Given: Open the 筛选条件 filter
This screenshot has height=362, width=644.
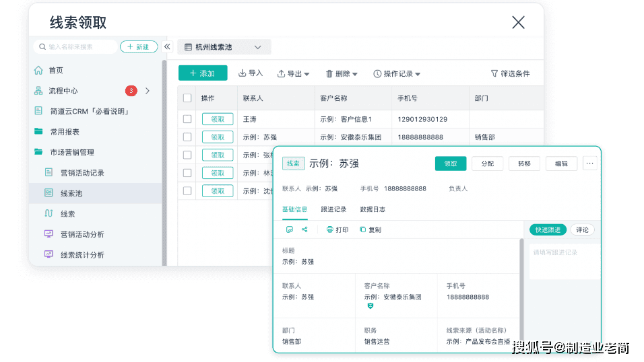Looking at the screenshot, I should 511,73.
